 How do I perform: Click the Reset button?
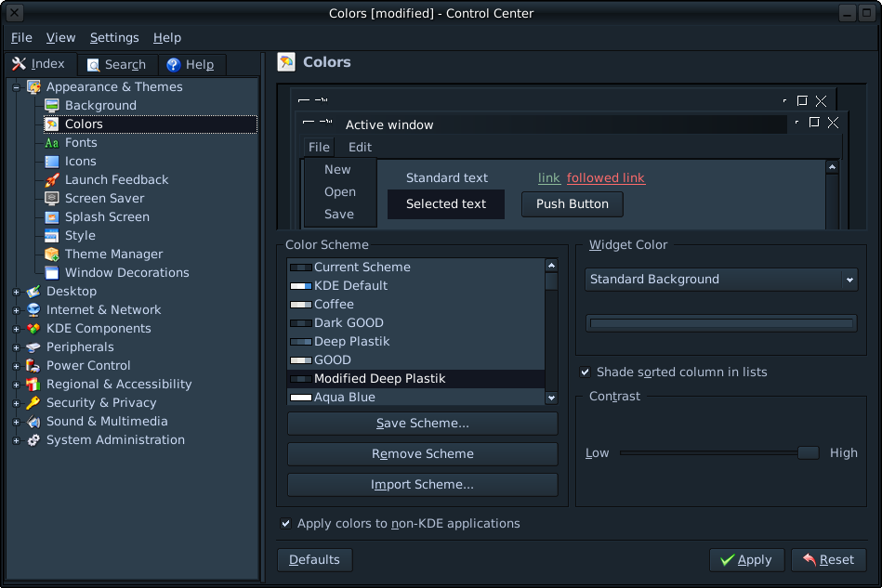click(829, 560)
